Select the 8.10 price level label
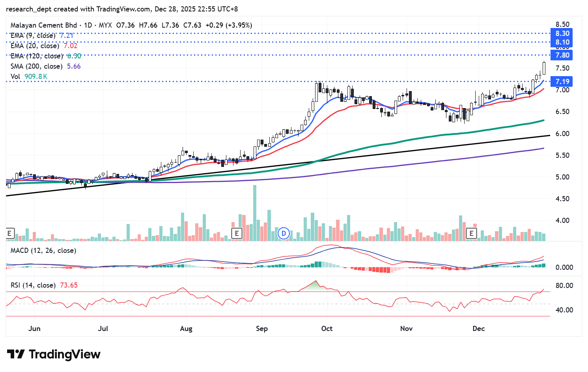588x372 pixels. pyautogui.click(x=562, y=42)
